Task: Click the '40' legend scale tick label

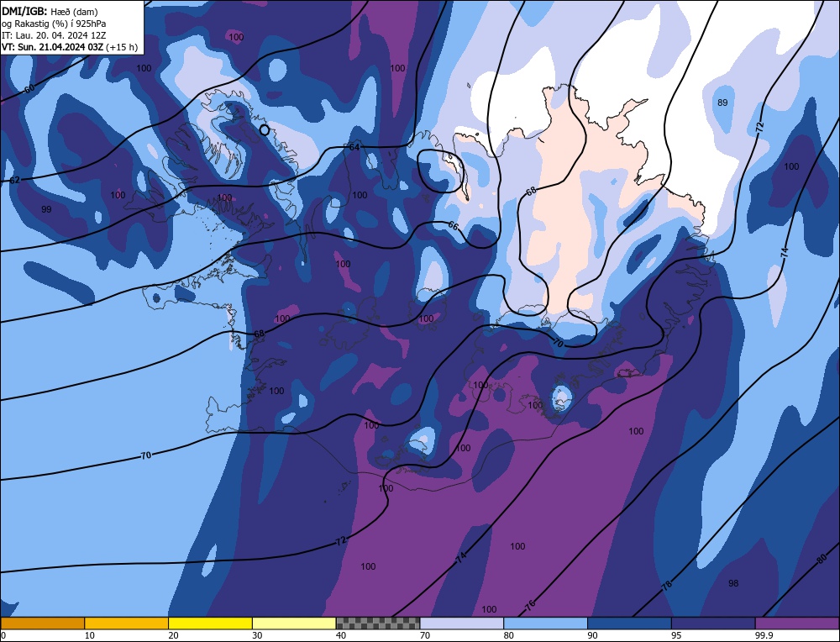Action: tap(341, 635)
